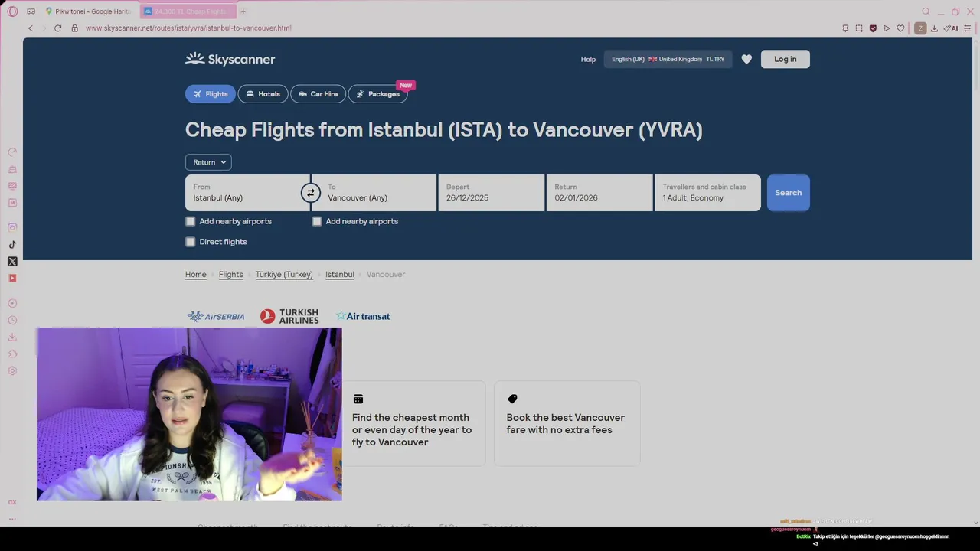Select the Flights tab
The height and width of the screenshot is (551, 980).
tap(211, 94)
